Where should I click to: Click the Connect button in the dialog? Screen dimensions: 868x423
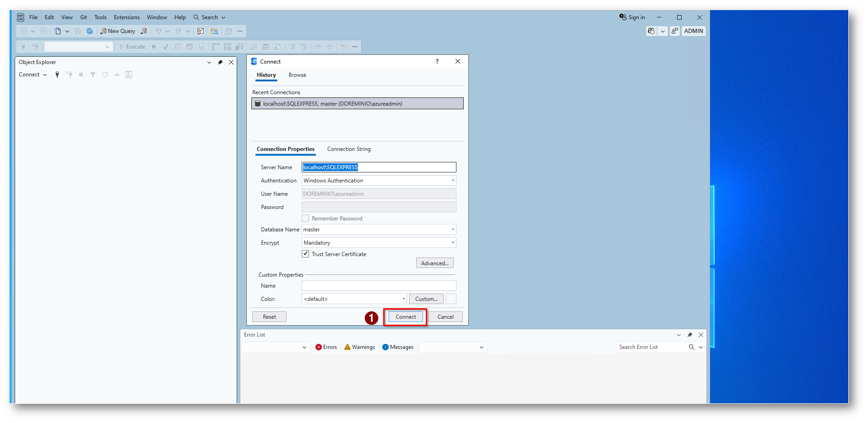pos(406,317)
